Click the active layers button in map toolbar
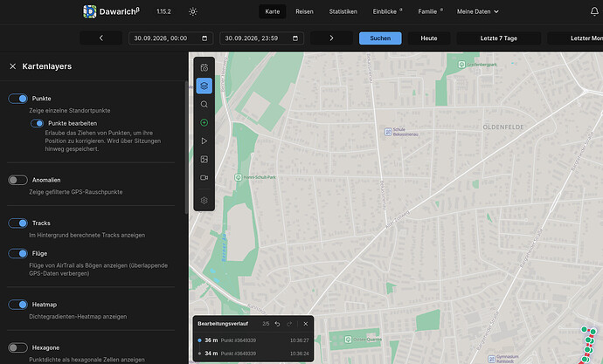 (204, 86)
